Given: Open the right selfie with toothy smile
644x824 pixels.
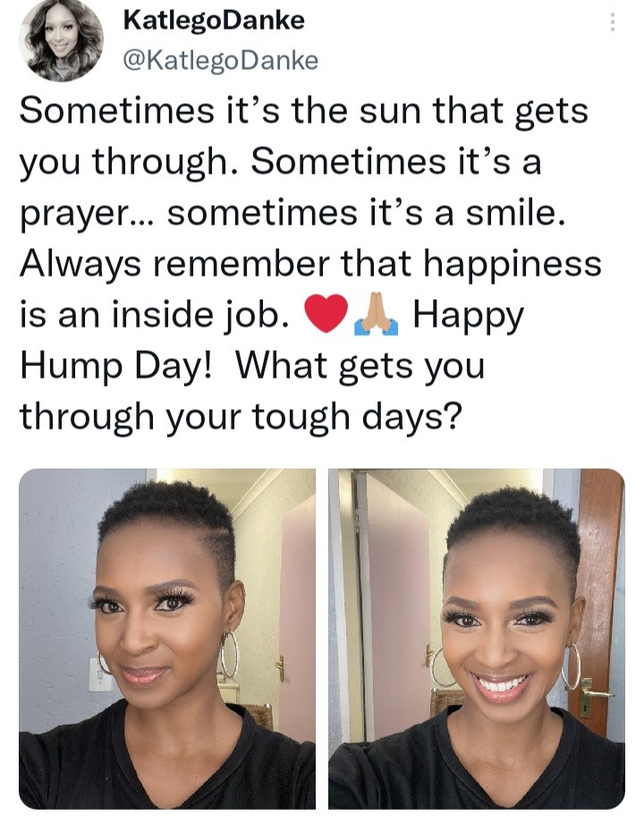Looking at the screenshot, I should click(477, 639).
